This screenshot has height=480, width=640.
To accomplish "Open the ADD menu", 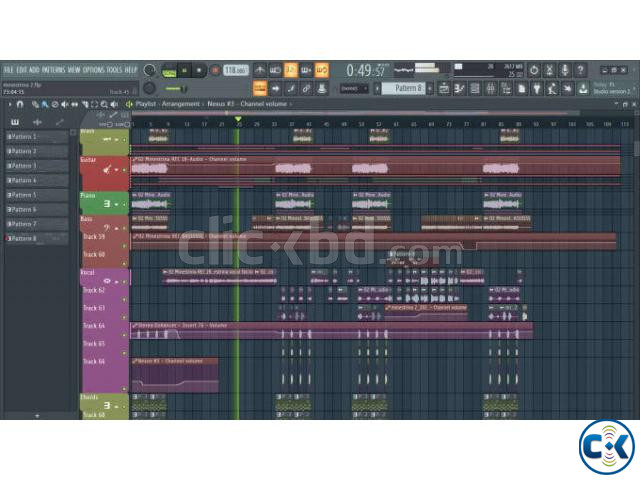I will point(35,70).
